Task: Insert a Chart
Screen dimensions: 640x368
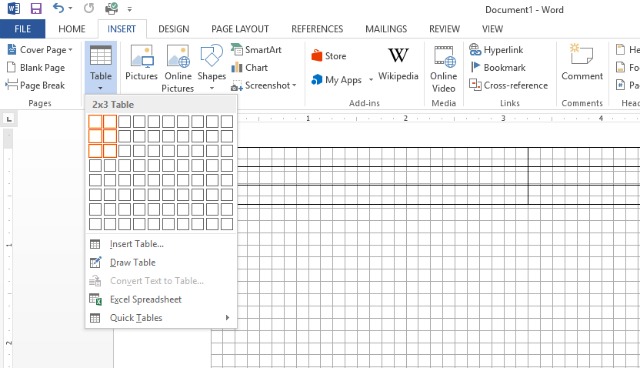Action: (249, 67)
